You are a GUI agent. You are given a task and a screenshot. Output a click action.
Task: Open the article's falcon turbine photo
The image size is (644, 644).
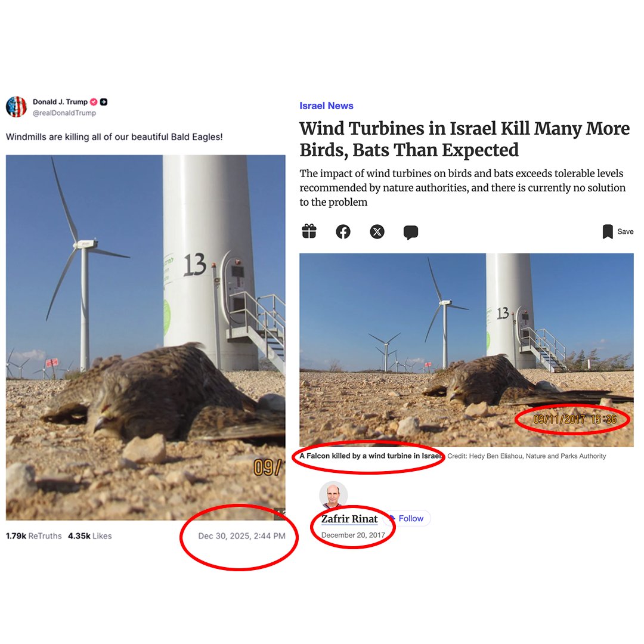[466, 350]
